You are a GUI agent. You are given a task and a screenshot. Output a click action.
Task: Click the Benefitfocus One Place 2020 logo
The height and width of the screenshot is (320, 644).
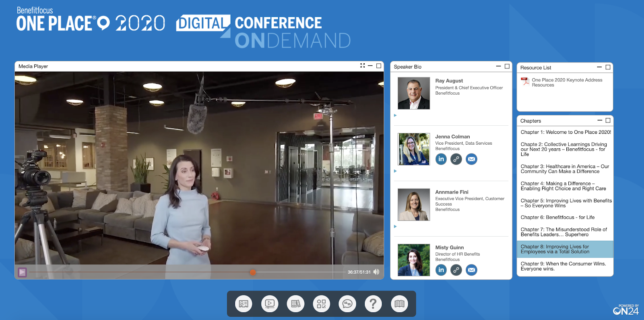(91, 19)
